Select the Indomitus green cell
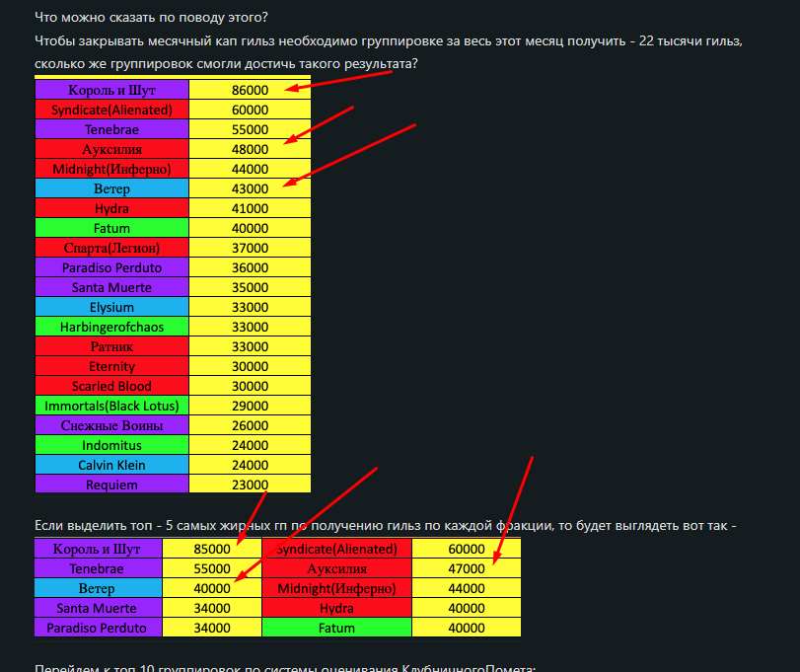 pyautogui.click(x=111, y=445)
